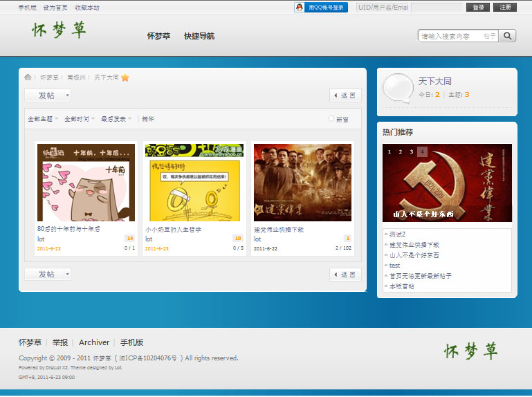Click breadcrumb link 怀梦草
This screenshot has height=397, width=532.
click(50, 77)
